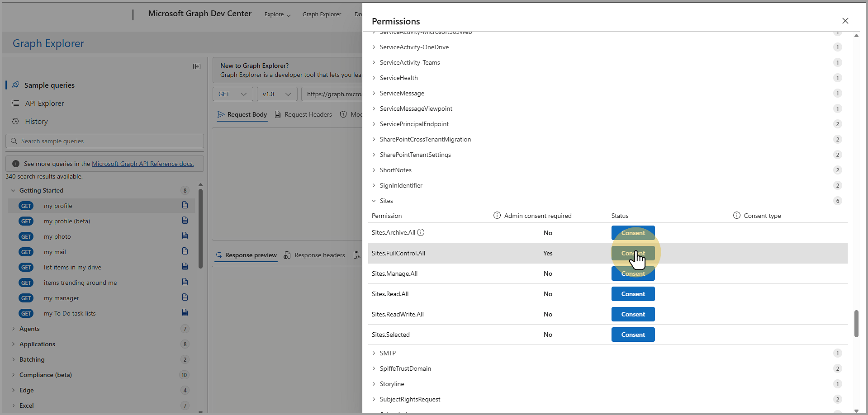868x415 pixels.
Task: Expand the Agents sample query category
Action: (x=14, y=329)
